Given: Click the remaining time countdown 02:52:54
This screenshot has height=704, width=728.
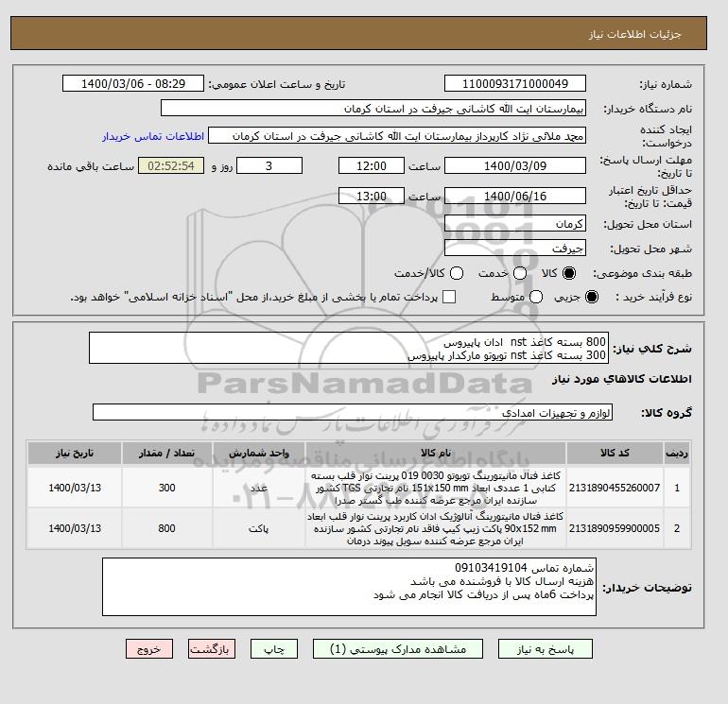Looking at the screenshot, I should pyautogui.click(x=171, y=165).
